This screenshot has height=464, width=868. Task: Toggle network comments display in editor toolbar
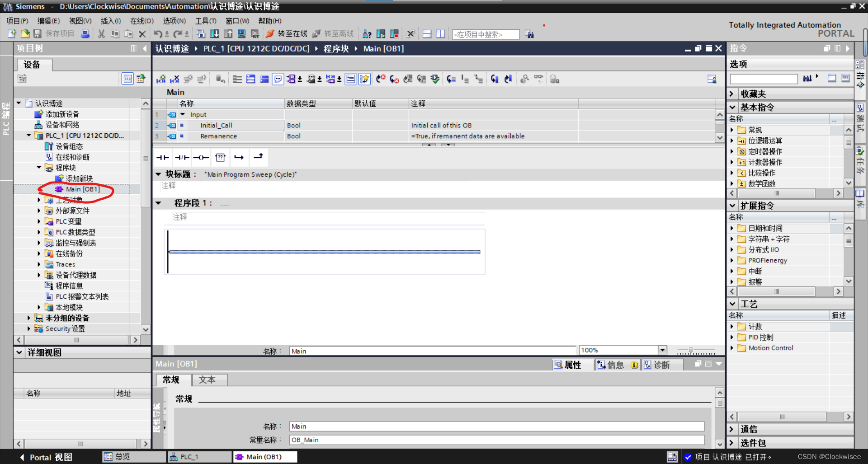278,79
